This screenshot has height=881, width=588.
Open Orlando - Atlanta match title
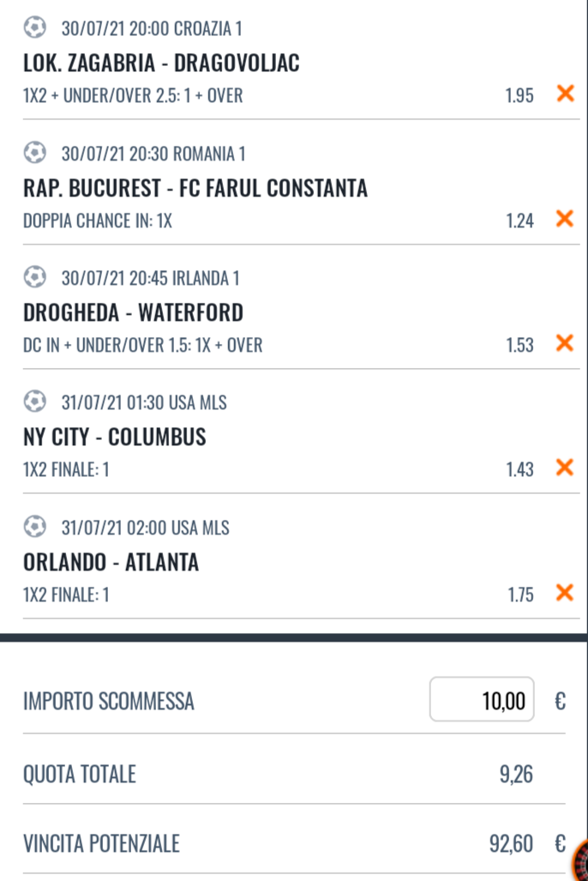[111, 562]
